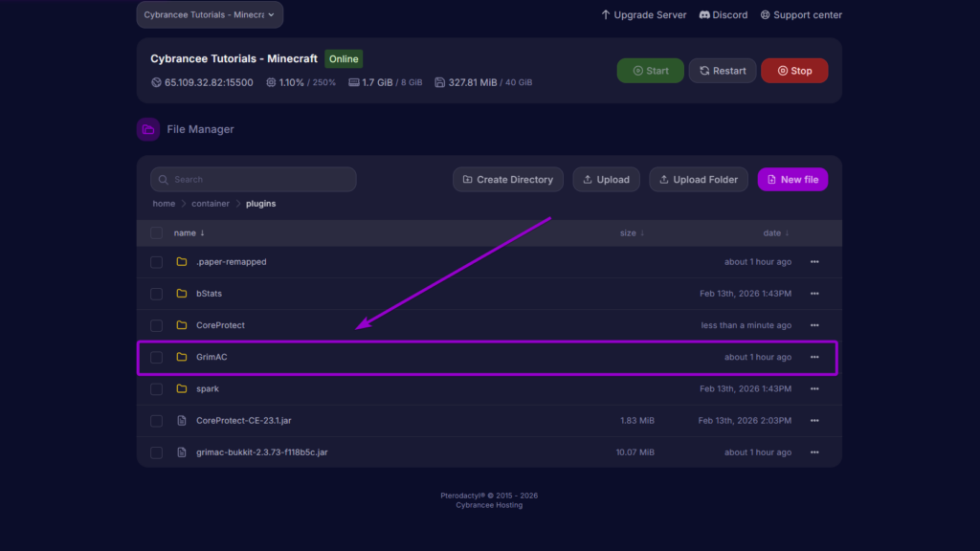Click the yellow folder icon beside GrimAC
The image size is (980, 551).
tap(180, 357)
